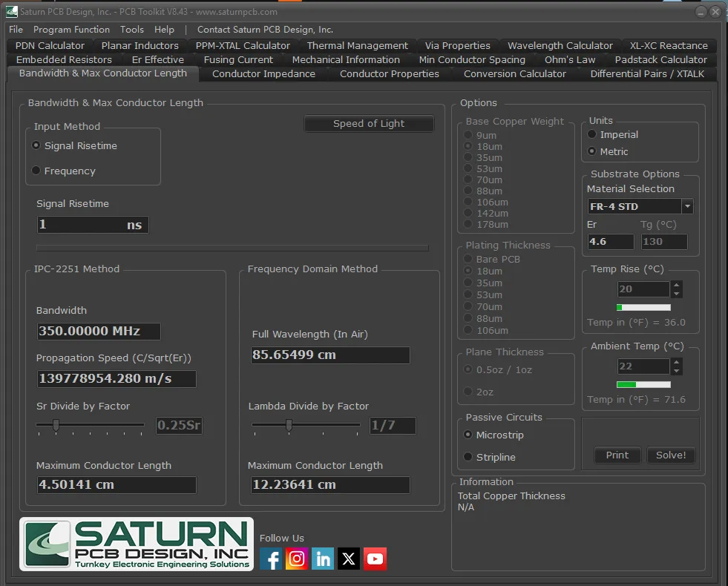This screenshot has height=586, width=728.
Task: Open the File menu
Action: 16,30
